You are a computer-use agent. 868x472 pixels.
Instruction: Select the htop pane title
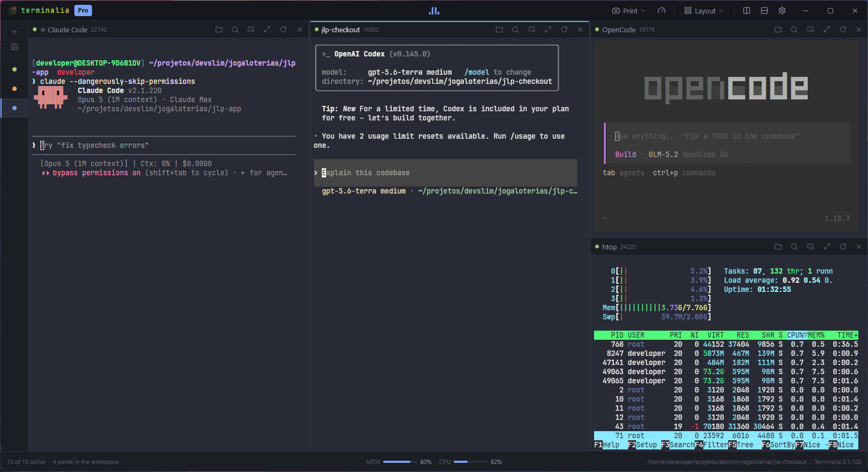pos(609,247)
